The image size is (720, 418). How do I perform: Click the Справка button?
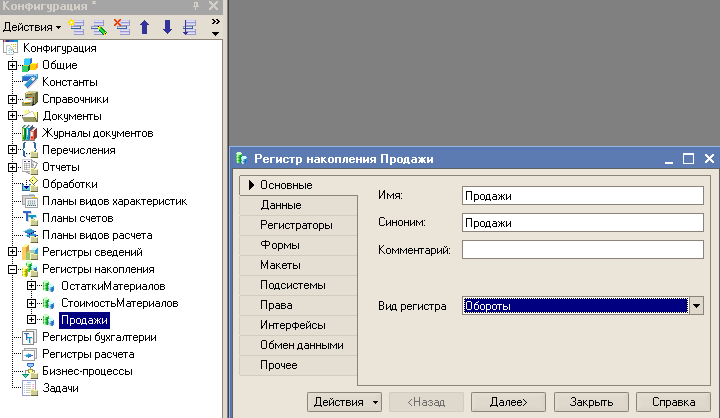coord(673,402)
